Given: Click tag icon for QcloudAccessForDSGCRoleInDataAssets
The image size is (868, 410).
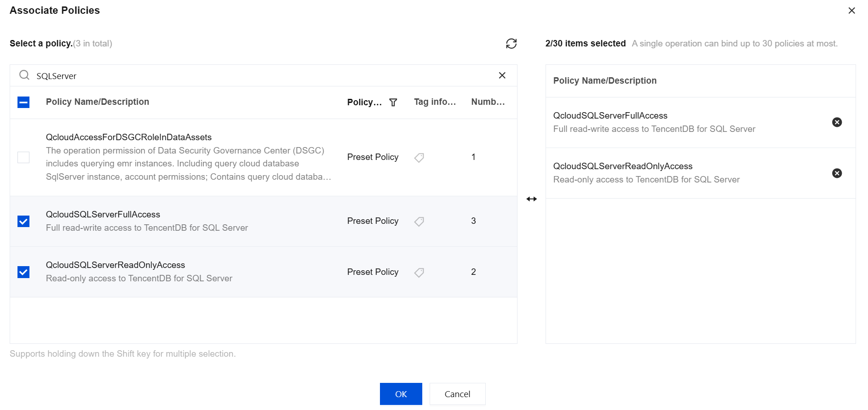Looking at the screenshot, I should [x=419, y=158].
